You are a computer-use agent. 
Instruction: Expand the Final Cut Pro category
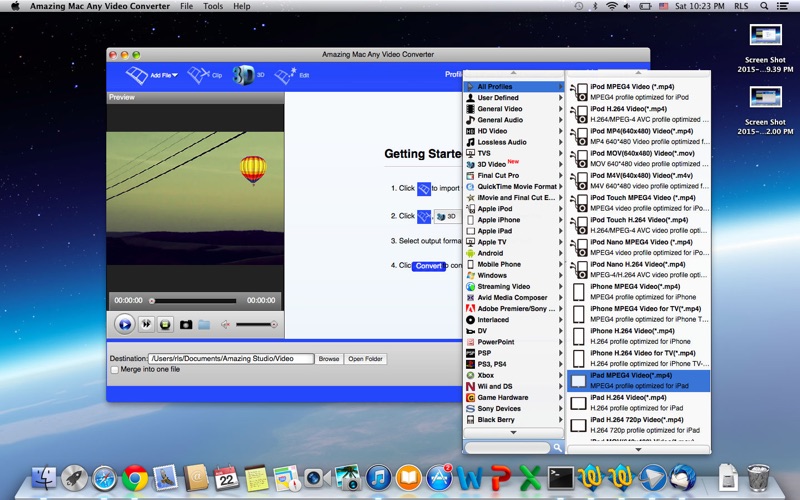point(514,176)
